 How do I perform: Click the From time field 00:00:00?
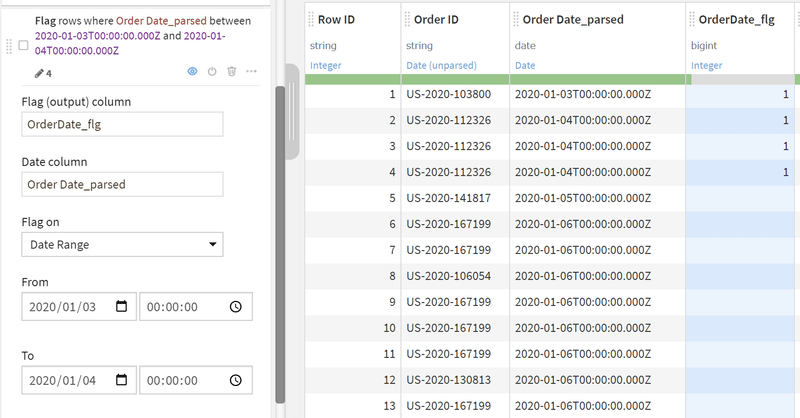click(x=196, y=306)
